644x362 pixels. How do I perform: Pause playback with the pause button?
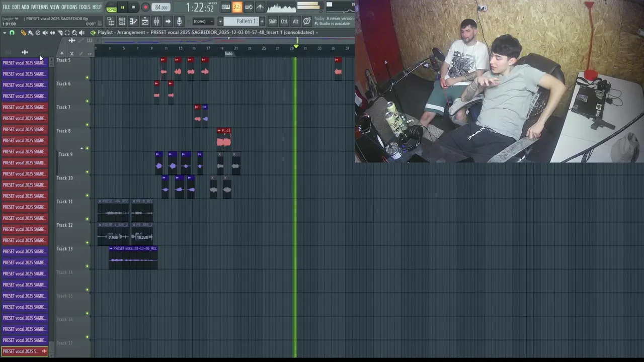(x=122, y=7)
